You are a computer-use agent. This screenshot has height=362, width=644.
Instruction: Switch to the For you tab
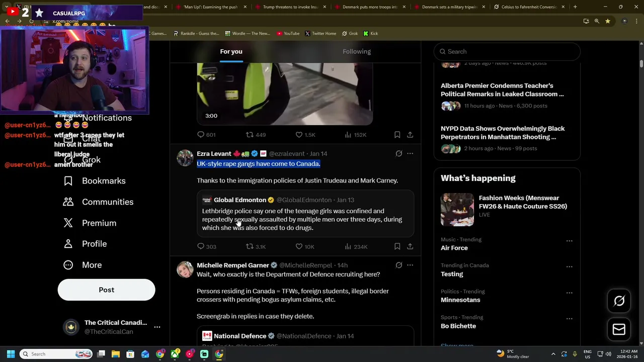pos(231,51)
